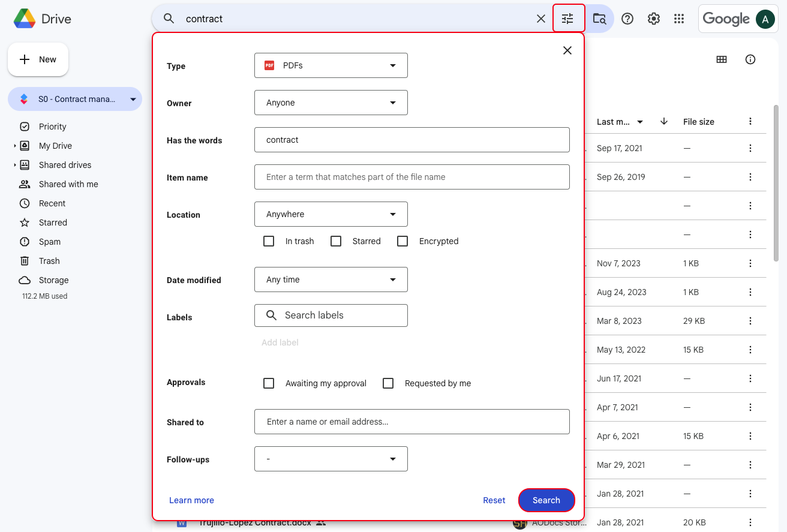The width and height of the screenshot is (787, 532).
Task: Open column options menu beside File size
Action: 750,122
